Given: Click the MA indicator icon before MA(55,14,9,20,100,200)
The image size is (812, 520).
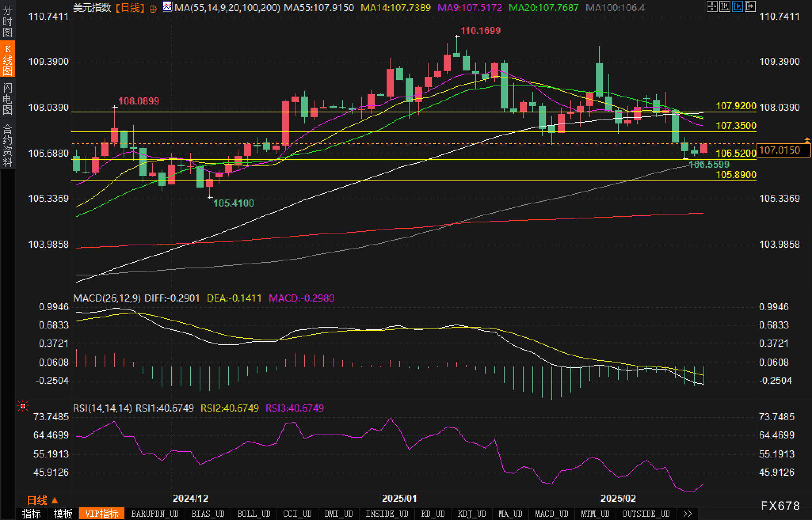Looking at the screenshot, I should (168, 7).
